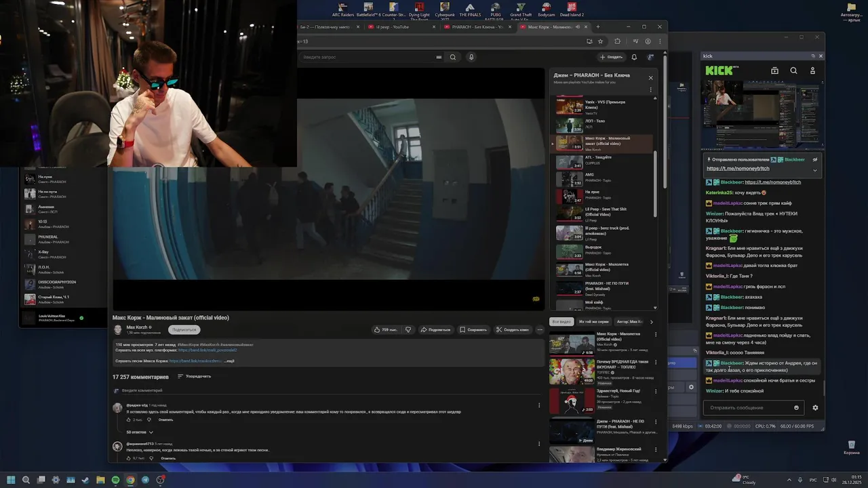Select DISSCOGRAPHY2024 in the Spotify list
This screenshot has width=868, height=488.
(x=58, y=283)
